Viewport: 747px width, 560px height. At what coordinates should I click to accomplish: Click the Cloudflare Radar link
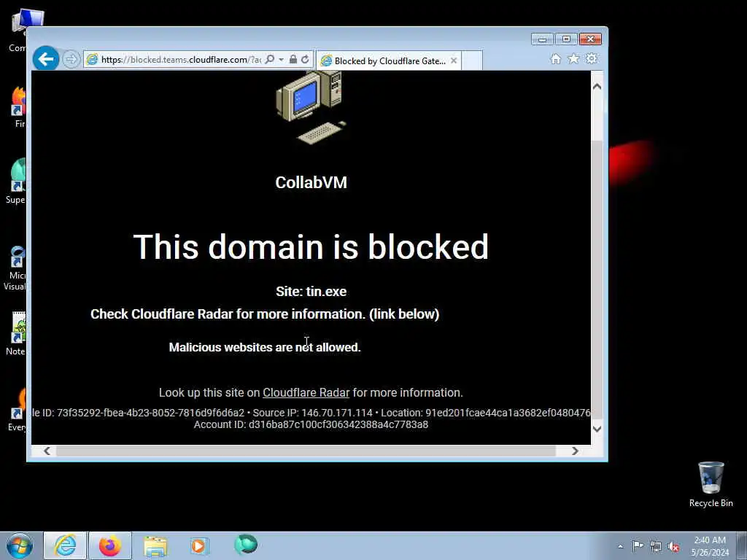pos(306,392)
